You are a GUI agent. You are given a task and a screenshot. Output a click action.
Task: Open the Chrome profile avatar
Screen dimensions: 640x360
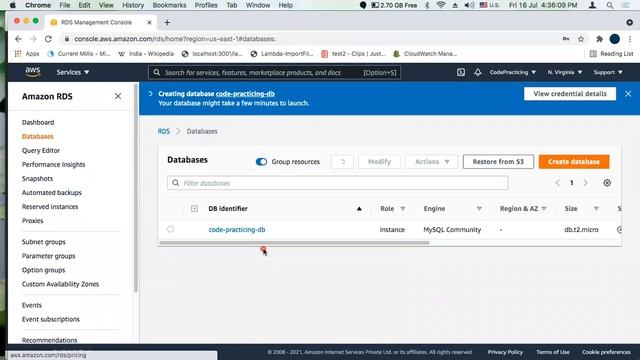[615, 39]
